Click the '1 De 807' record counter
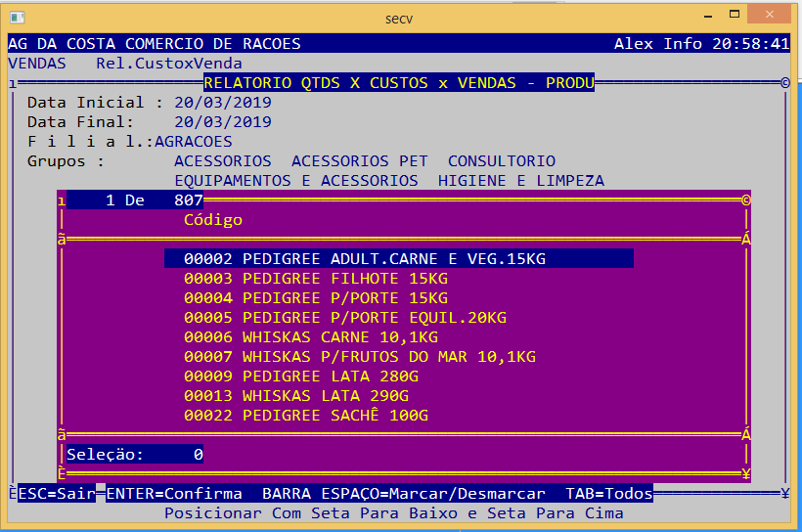 coord(135,200)
